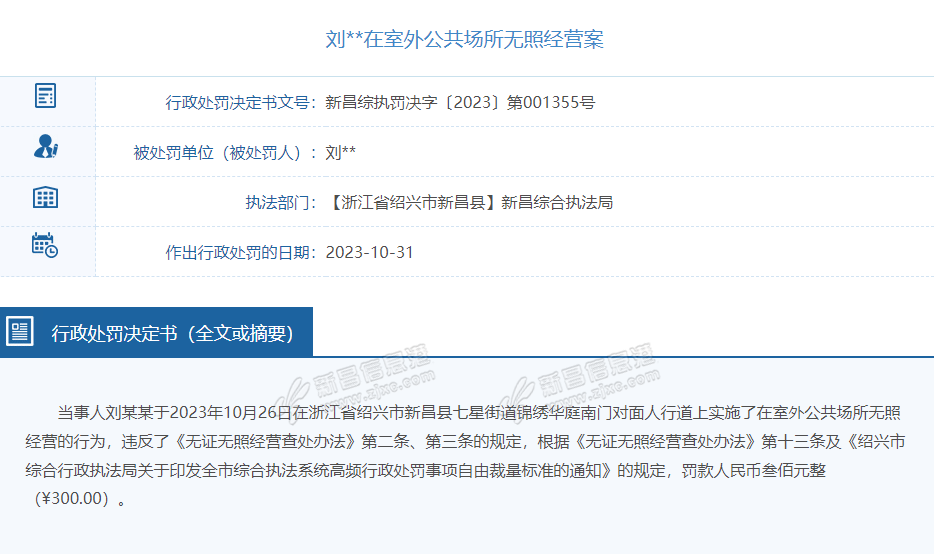Click the calendar icon beside 作出行政处罚的日期

[x=45, y=245]
